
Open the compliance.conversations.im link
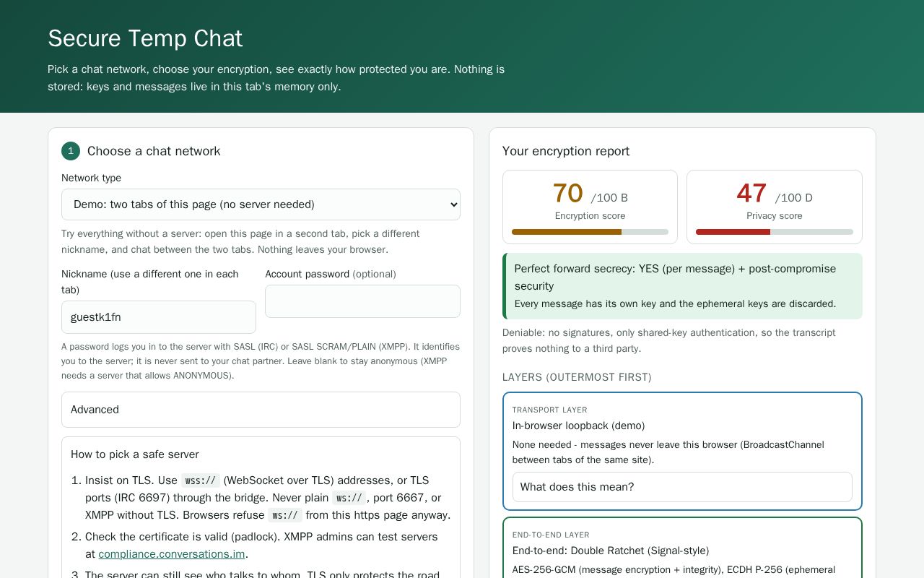point(172,554)
